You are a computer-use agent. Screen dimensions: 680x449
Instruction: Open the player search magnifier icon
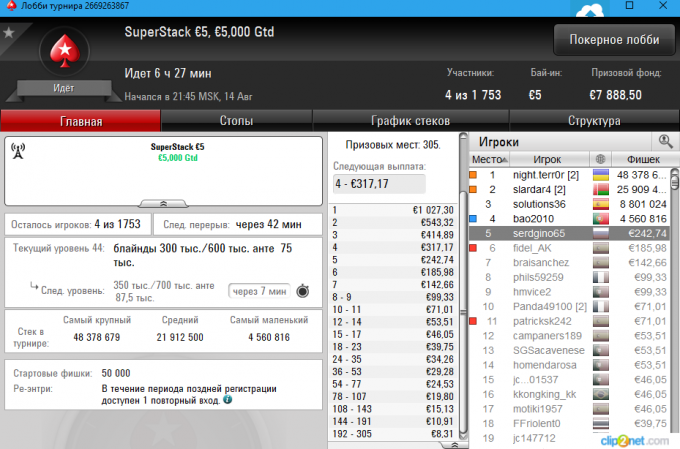point(665,141)
